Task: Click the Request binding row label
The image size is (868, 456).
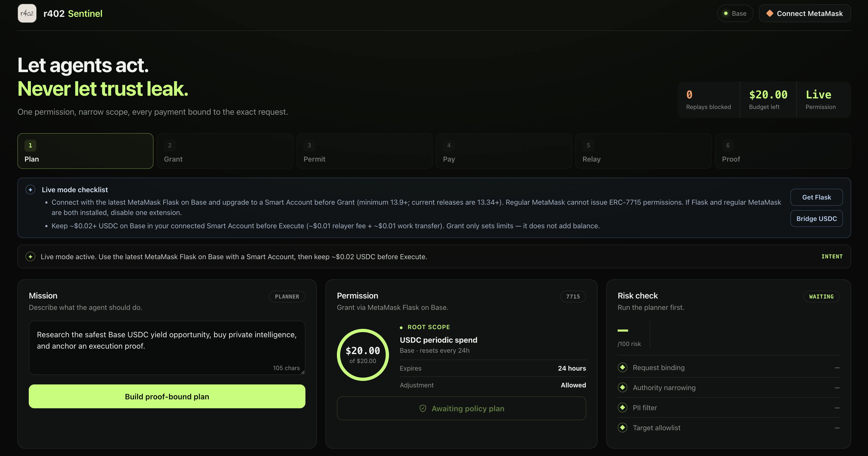Action: click(x=658, y=367)
